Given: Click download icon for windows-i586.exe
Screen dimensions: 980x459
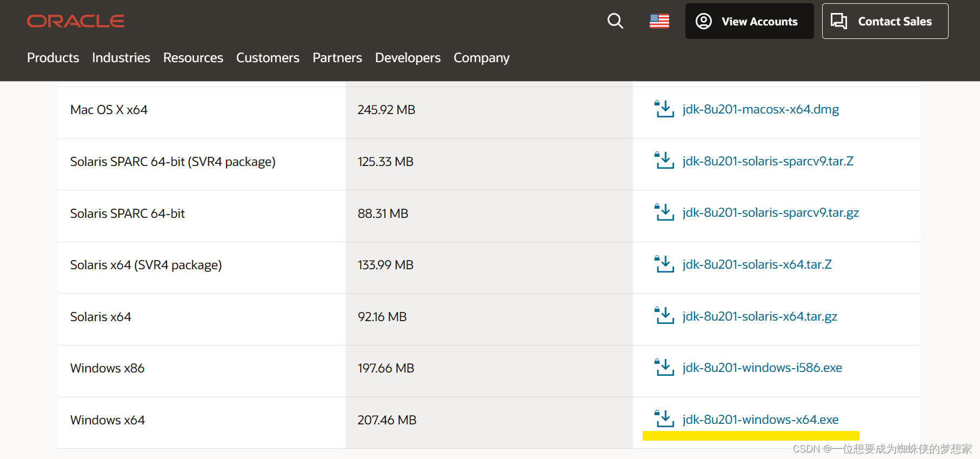Looking at the screenshot, I should pos(664,368).
